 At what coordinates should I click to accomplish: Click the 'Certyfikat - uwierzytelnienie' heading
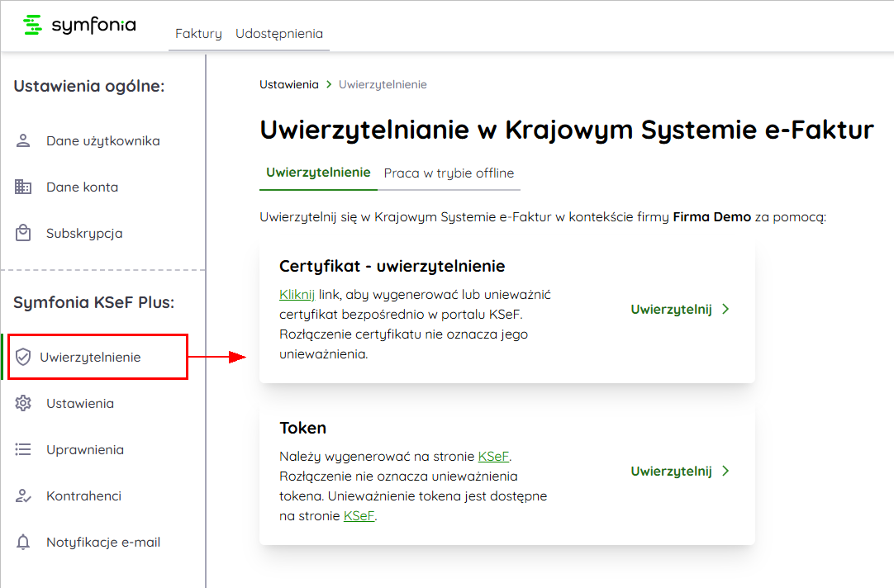click(392, 266)
